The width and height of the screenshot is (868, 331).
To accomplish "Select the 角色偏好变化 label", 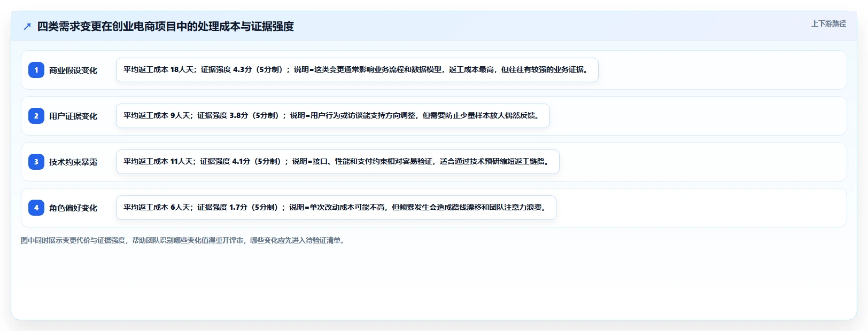I will coord(73,208).
